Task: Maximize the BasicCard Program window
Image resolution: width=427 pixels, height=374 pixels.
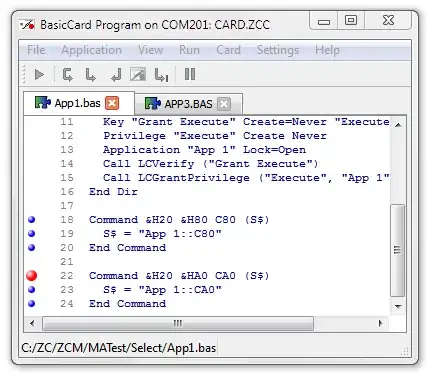Action: coord(351,21)
